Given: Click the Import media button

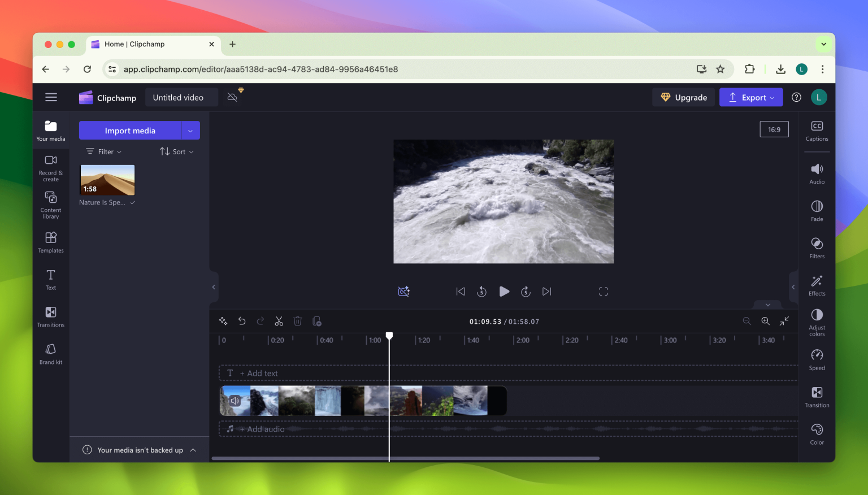Looking at the screenshot, I should pyautogui.click(x=131, y=130).
